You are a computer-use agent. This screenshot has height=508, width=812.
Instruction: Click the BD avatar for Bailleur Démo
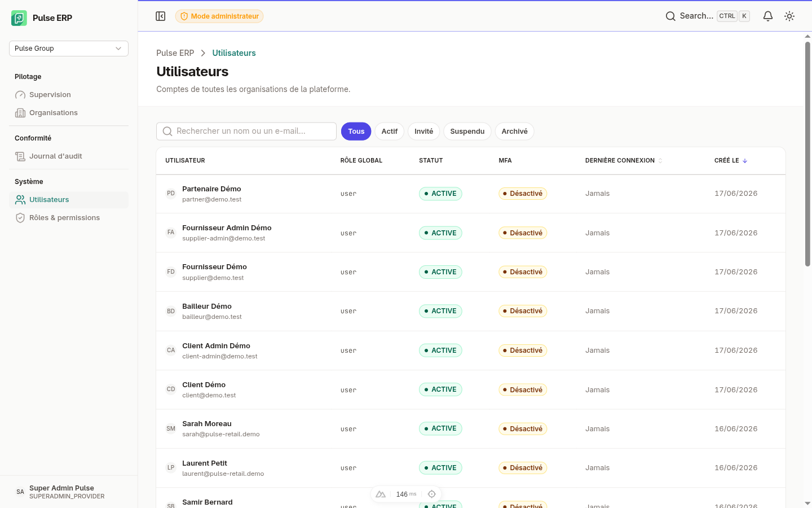pyautogui.click(x=171, y=311)
